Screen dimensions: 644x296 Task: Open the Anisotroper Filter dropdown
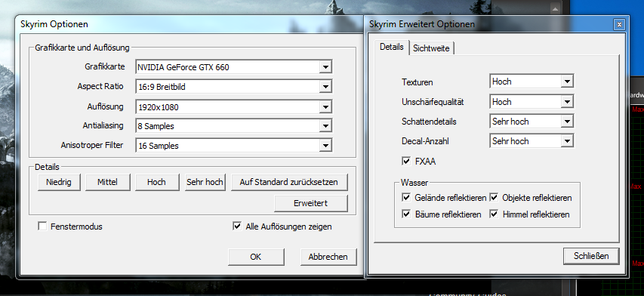click(x=233, y=145)
